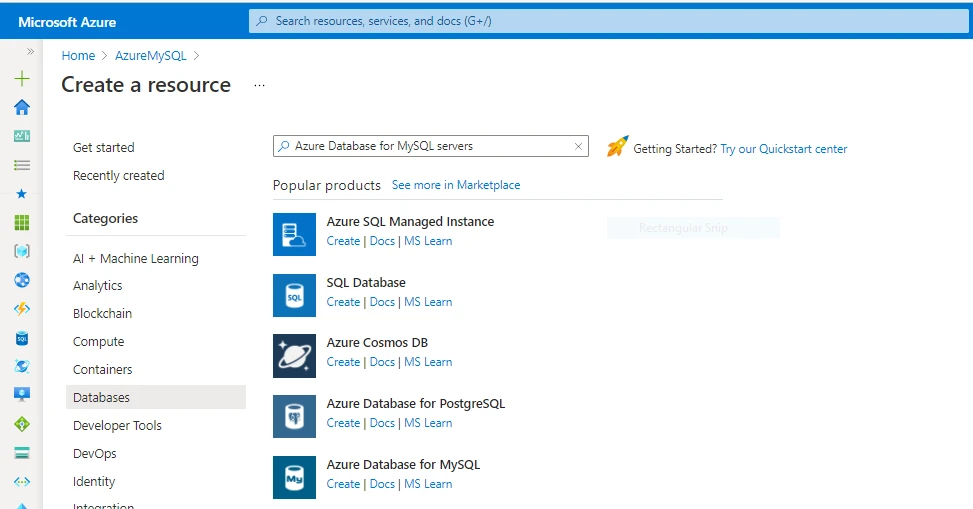Select Blockchain category
The width and height of the screenshot is (973, 509).
[x=102, y=313]
